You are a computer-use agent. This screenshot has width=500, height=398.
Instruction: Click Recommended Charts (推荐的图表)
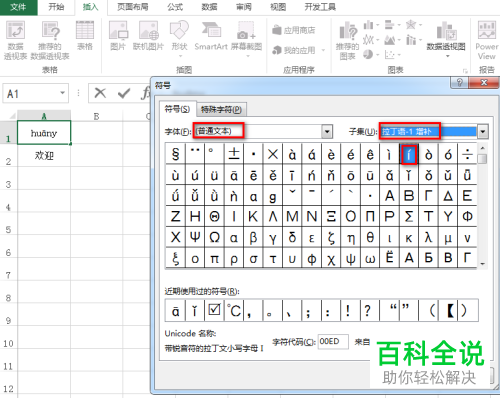[348, 41]
